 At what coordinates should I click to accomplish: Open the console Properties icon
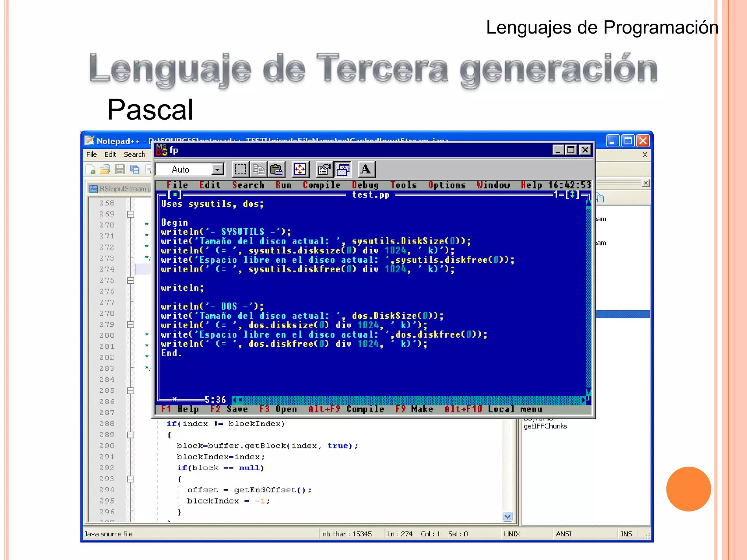pos(324,170)
